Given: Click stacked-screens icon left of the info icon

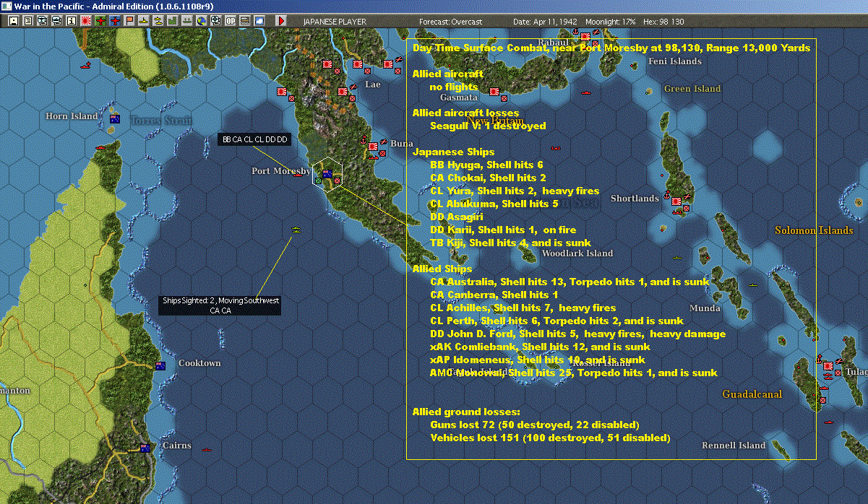Looking at the screenshot, I should click(56, 21).
